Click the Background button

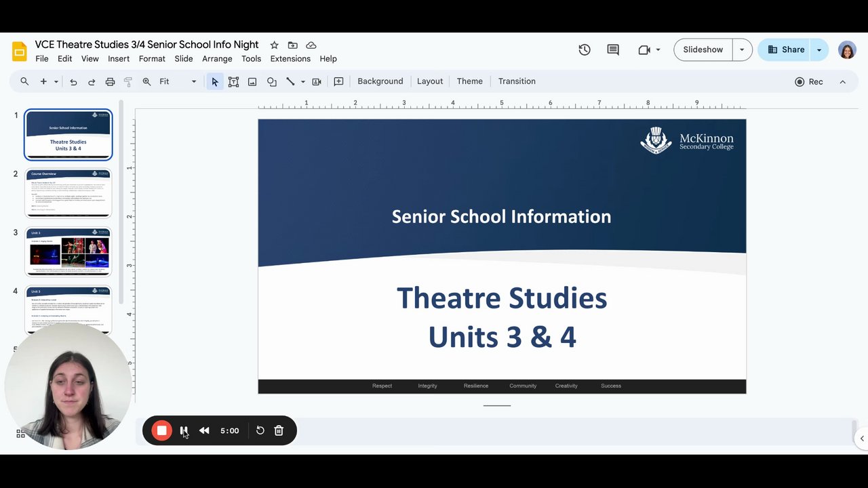pyautogui.click(x=380, y=81)
